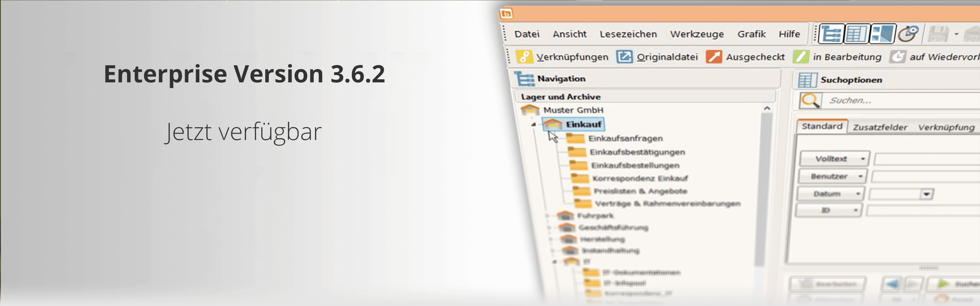This screenshot has height=306, width=980.
Task: Click the Muster GmbH warehouse icon
Action: [x=530, y=110]
